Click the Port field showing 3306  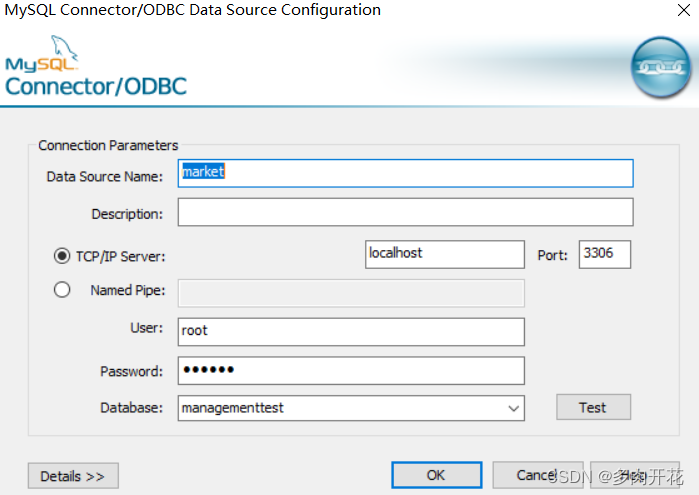pyautogui.click(x=604, y=254)
